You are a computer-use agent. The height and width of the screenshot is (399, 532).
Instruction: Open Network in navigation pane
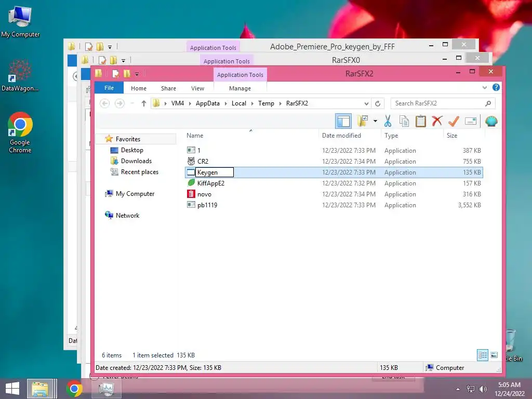point(127,216)
